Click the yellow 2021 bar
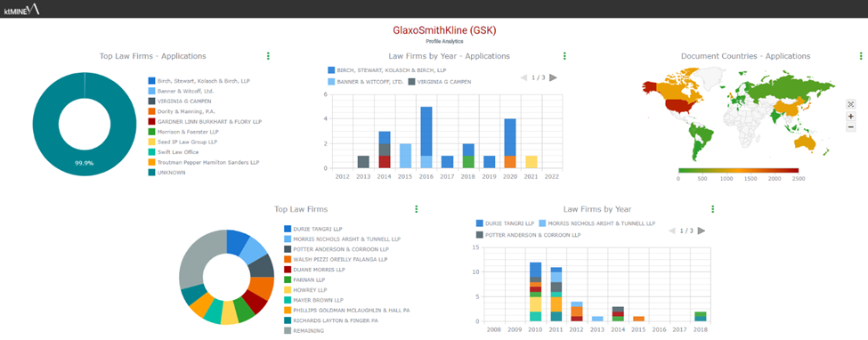 (x=531, y=162)
